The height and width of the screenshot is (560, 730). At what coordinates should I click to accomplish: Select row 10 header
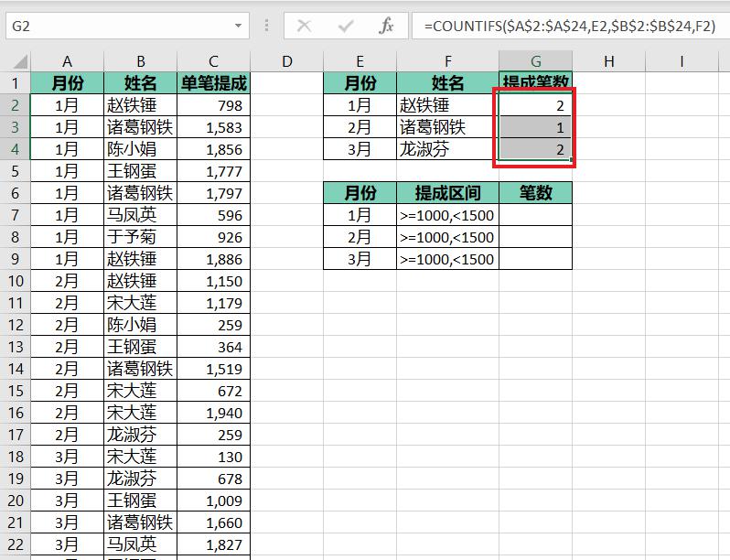click(16, 281)
